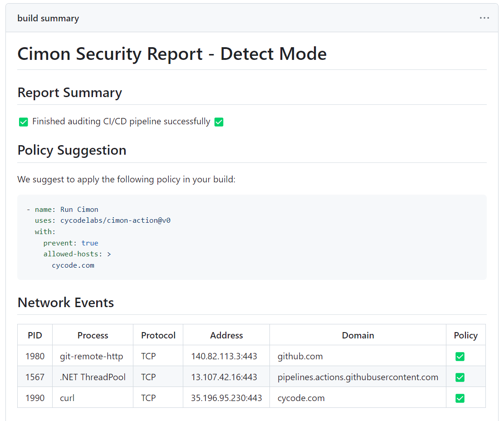Click 'cycodelabs/cimon-action@v0' in the code block

[x=115, y=220]
